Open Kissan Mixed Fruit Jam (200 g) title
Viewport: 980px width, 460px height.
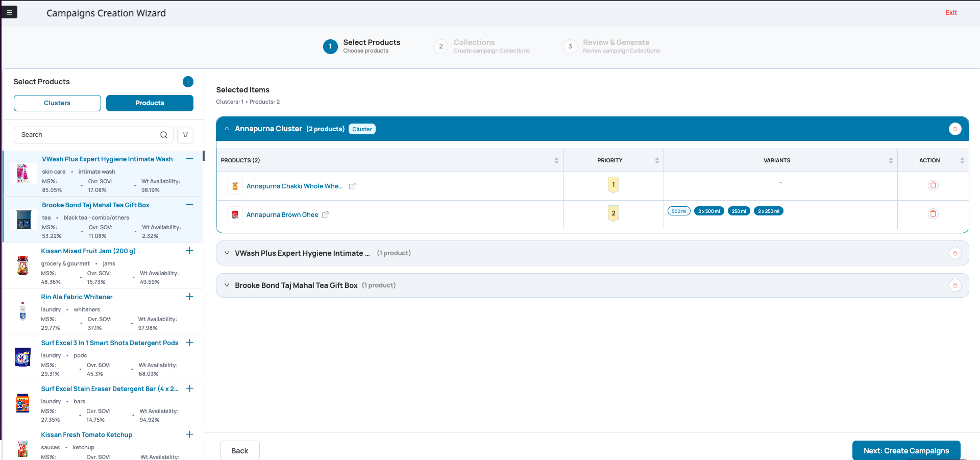point(88,251)
